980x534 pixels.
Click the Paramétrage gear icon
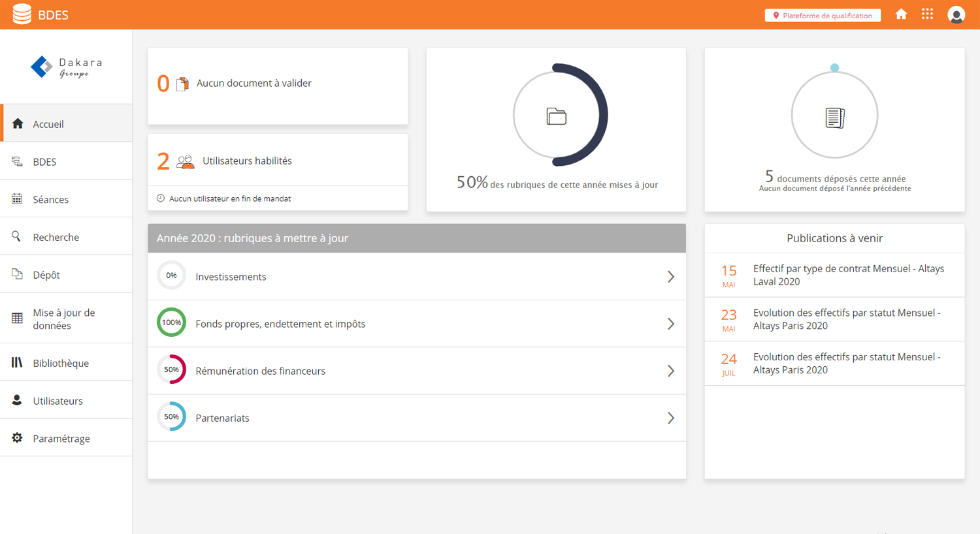(x=17, y=438)
